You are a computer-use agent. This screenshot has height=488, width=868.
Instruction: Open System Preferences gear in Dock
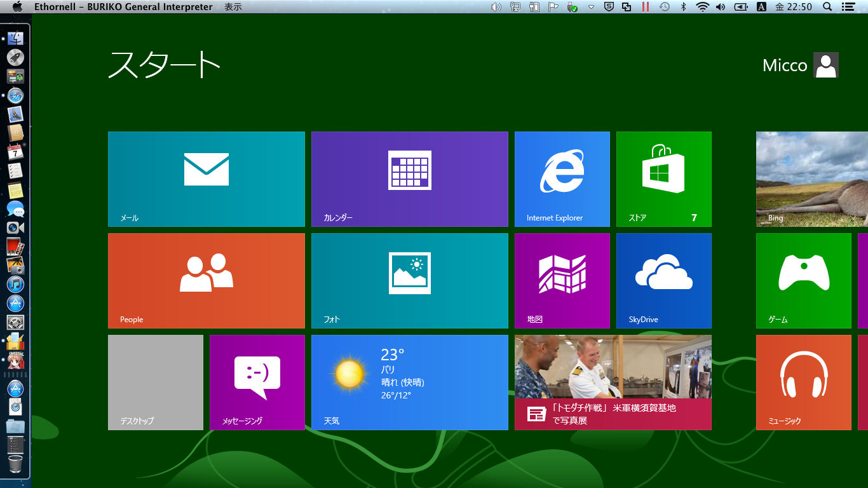coord(15,322)
